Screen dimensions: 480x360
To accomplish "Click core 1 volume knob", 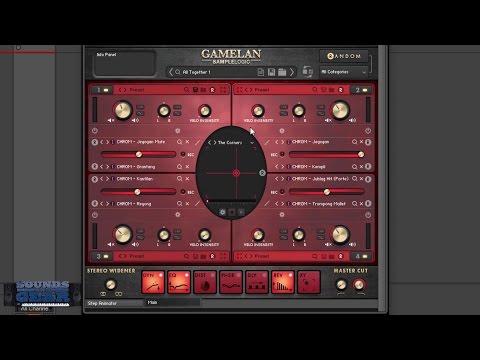I will click(x=123, y=111).
